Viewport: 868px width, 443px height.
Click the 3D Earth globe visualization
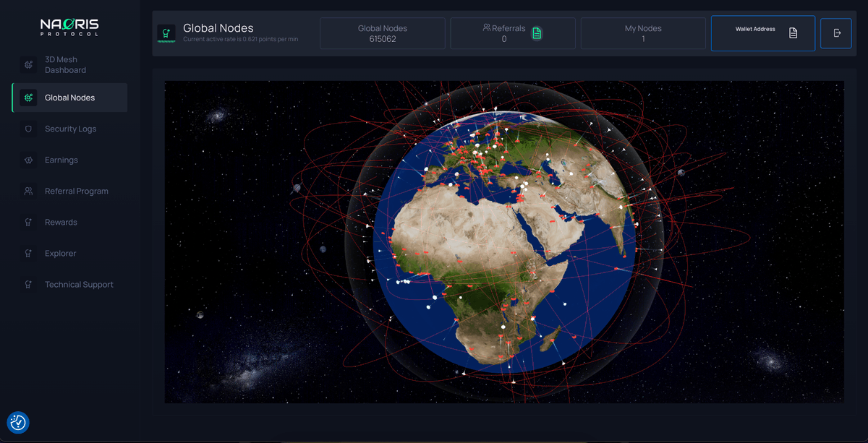504,241
